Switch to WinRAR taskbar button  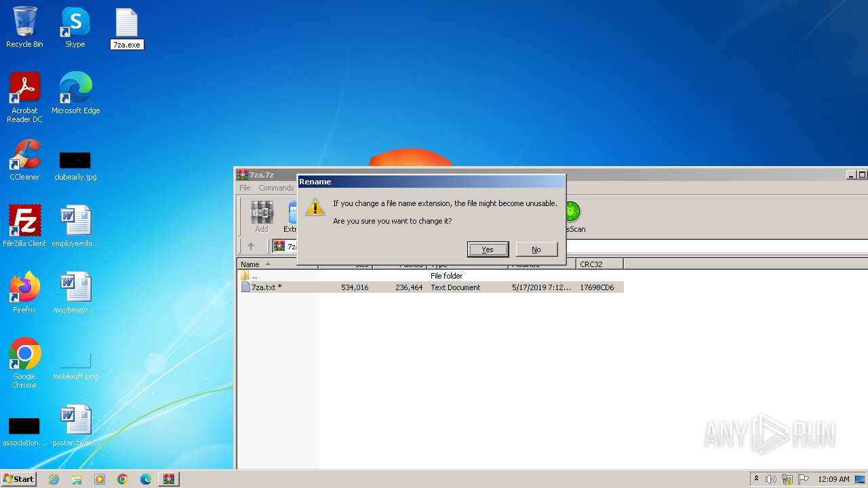[168, 479]
